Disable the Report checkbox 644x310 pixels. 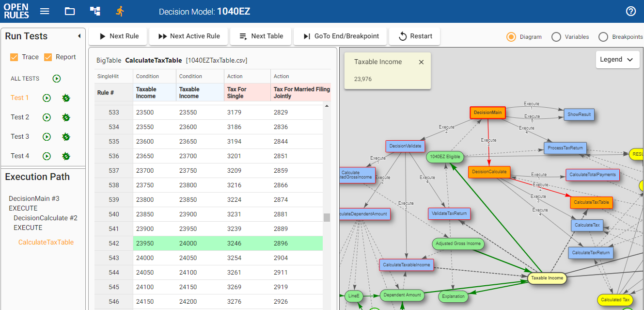pyautogui.click(x=47, y=57)
